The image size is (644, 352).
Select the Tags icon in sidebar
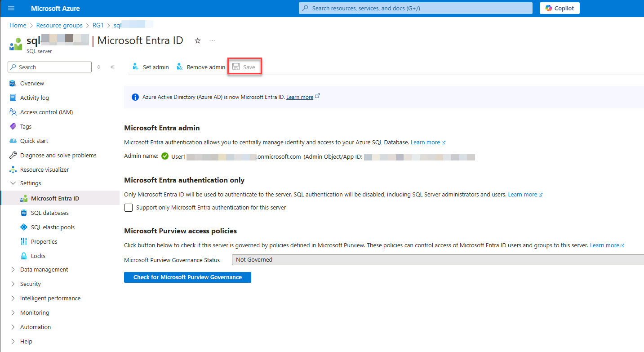tap(13, 127)
